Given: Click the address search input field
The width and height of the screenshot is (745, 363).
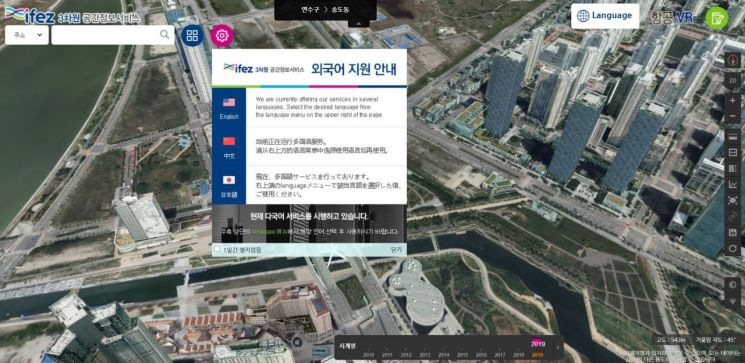Looking at the screenshot, I should [113, 35].
